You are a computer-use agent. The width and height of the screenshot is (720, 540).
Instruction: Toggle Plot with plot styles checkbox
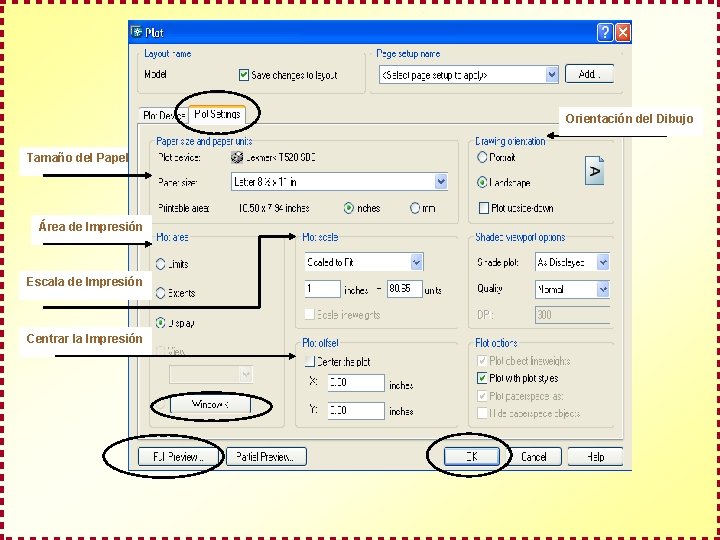pos(482,378)
